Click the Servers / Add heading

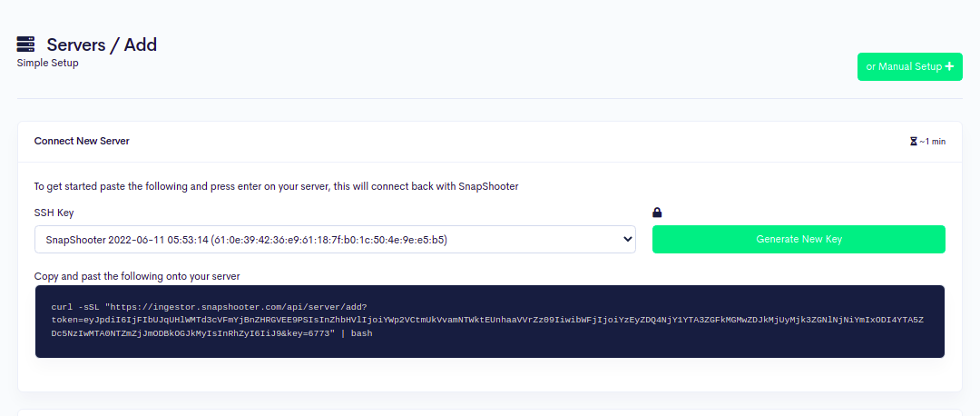click(x=102, y=45)
